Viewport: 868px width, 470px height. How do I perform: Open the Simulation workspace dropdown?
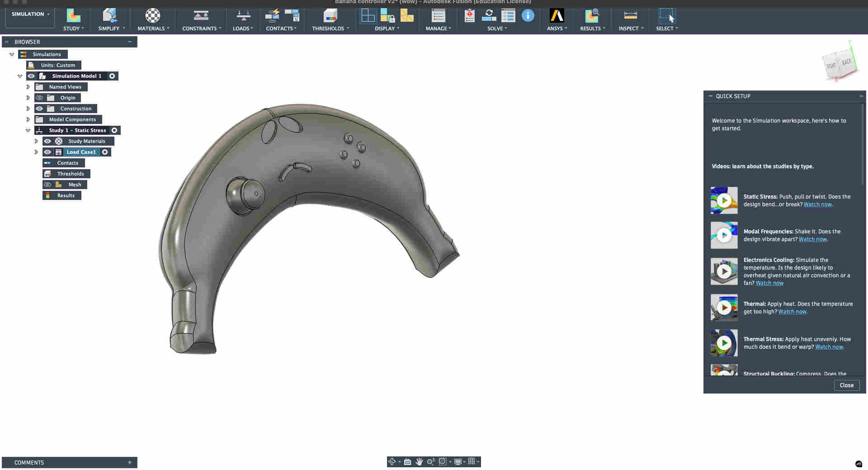click(x=30, y=14)
